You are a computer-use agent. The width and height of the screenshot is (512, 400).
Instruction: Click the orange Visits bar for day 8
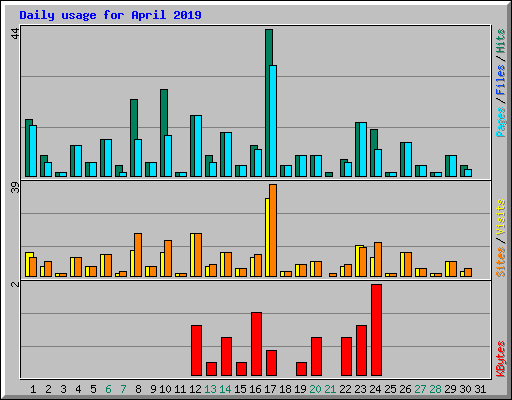click(138, 255)
